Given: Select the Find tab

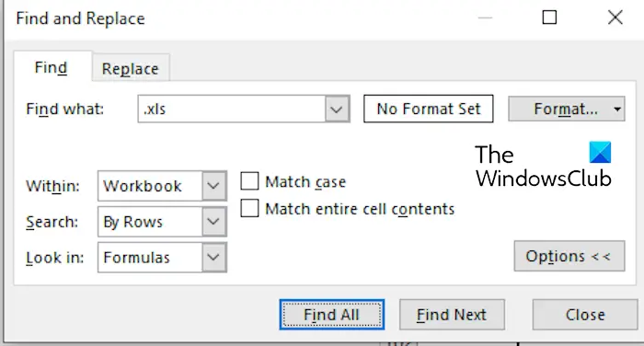Looking at the screenshot, I should coord(52,67).
